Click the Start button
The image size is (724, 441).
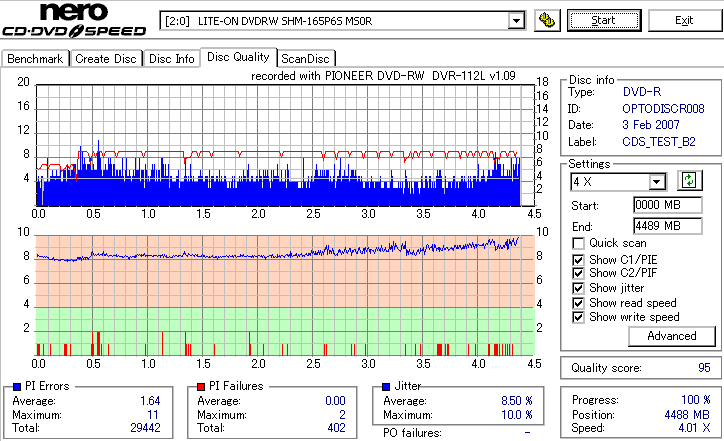pos(604,21)
